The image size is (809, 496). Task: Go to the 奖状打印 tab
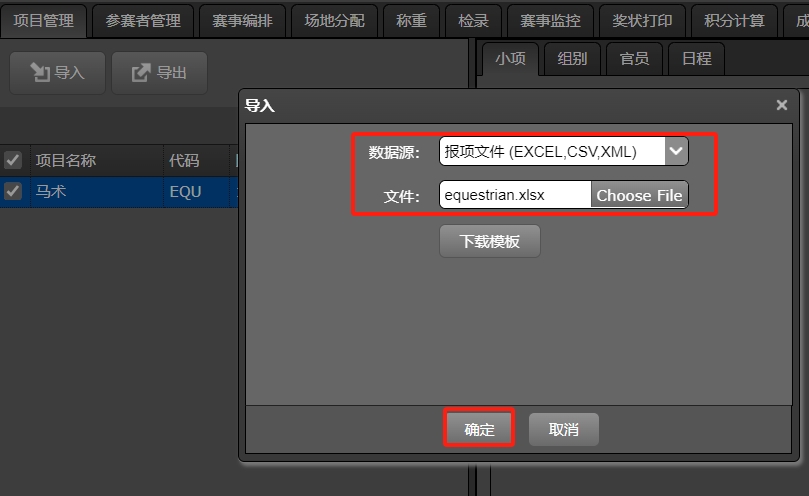tap(642, 21)
